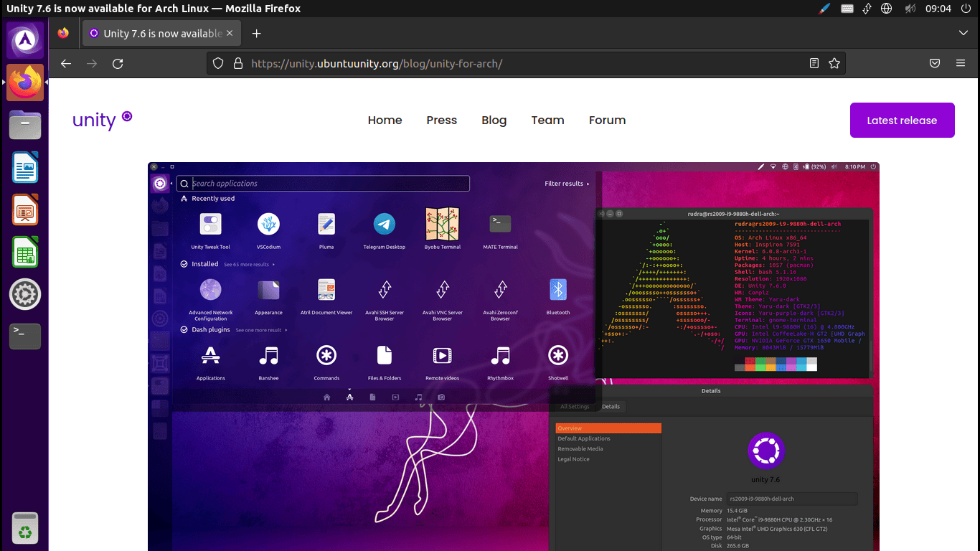This screenshot has height=551, width=980.
Task: Open the Firefox hamburger menu
Action: [x=961, y=63]
